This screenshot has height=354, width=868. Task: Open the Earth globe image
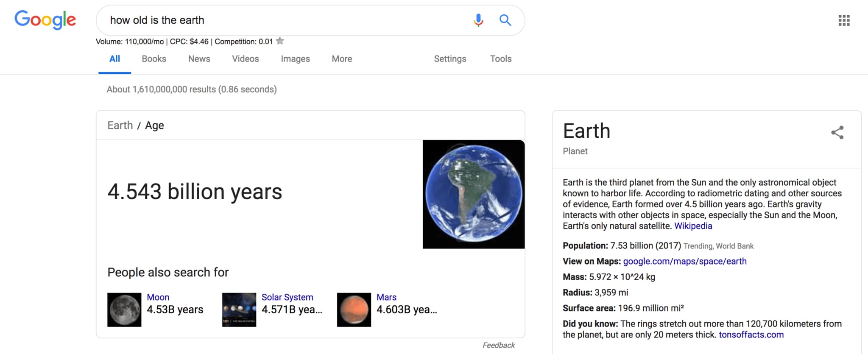tap(474, 194)
